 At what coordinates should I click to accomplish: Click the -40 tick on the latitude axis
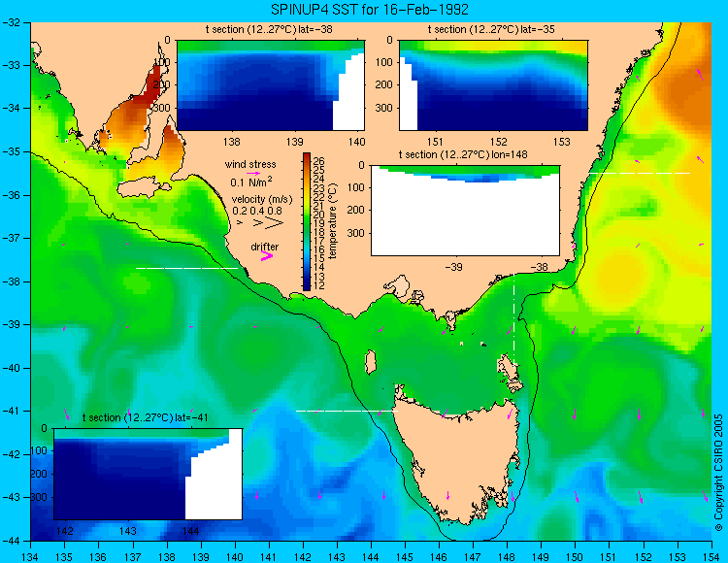pos(11,368)
